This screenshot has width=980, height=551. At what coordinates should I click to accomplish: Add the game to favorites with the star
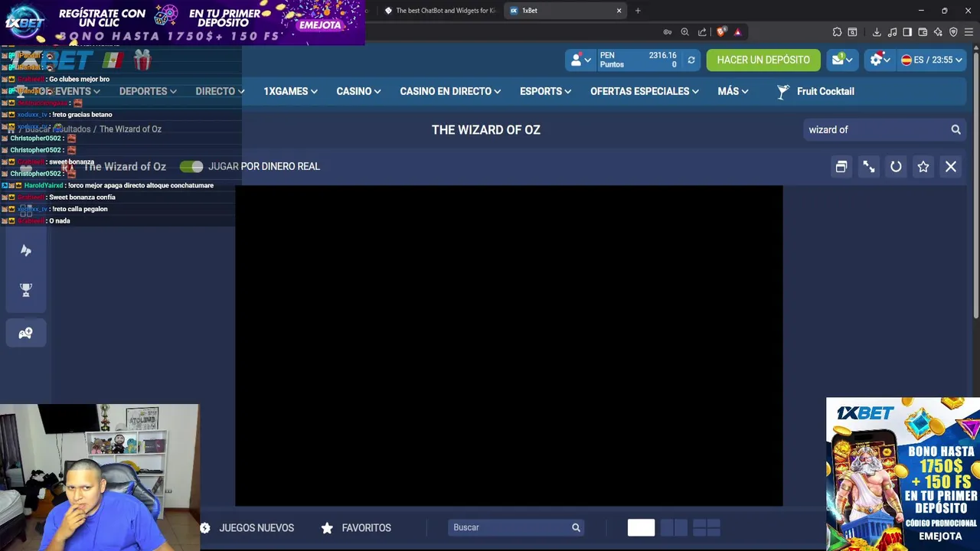pos(923,166)
